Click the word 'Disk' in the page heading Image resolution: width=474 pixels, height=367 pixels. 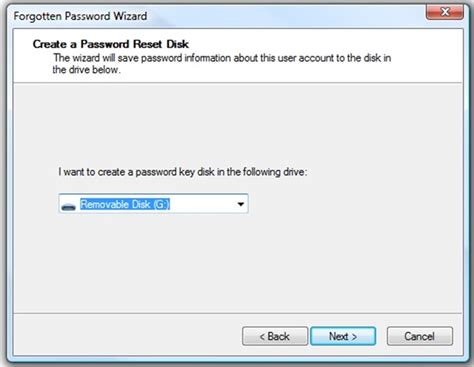click(178, 44)
